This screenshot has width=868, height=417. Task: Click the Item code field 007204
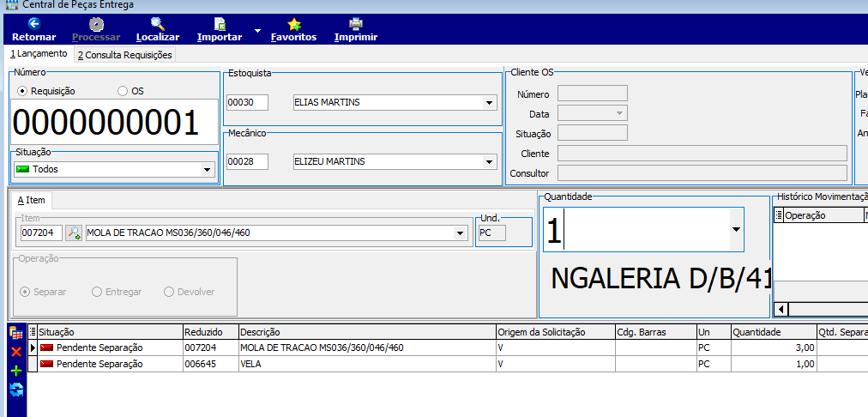[x=41, y=233]
